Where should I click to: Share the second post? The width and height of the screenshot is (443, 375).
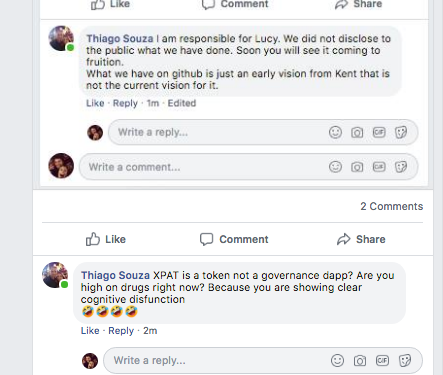tap(361, 239)
